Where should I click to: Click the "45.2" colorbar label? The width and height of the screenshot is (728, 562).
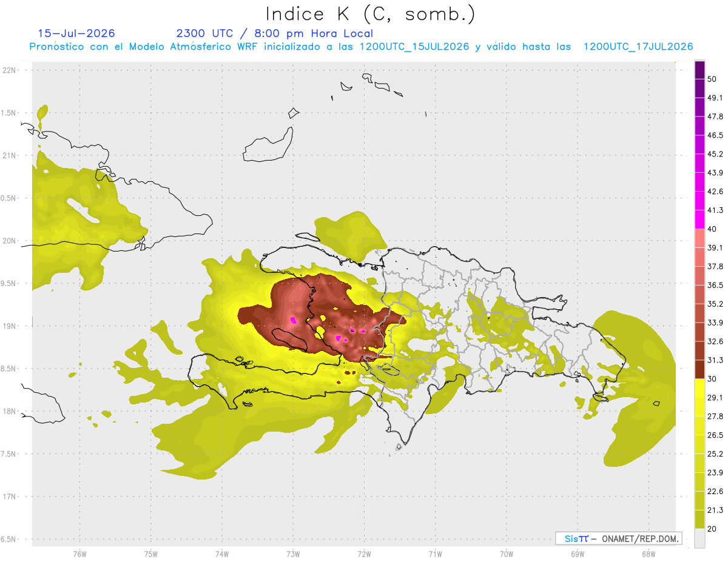click(x=715, y=154)
